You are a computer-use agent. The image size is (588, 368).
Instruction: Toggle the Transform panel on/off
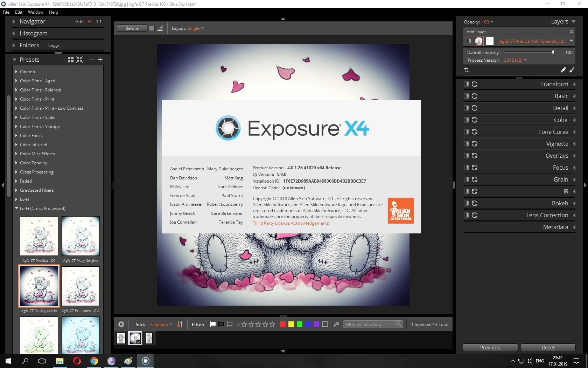pyautogui.click(x=466, y=84)
